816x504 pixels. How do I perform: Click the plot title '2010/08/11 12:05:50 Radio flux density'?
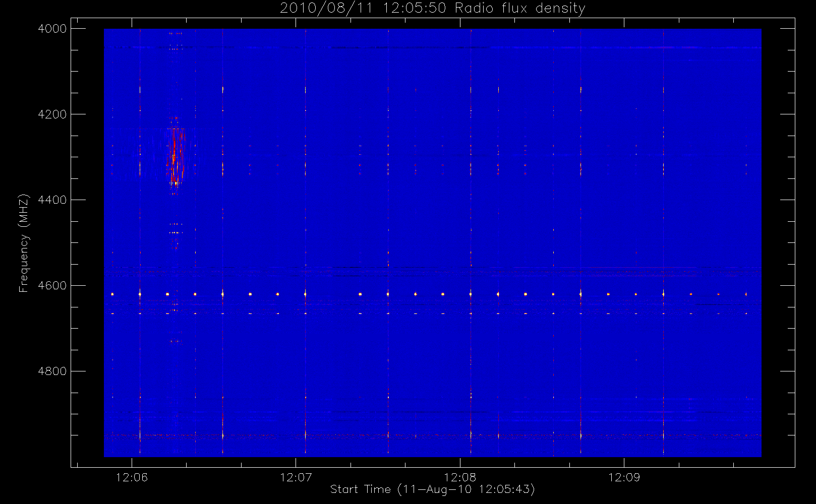(433, 9)
